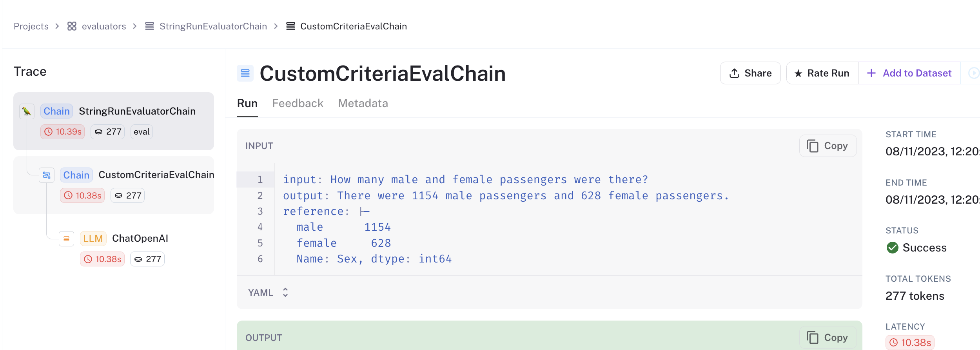Click the orange LLM node icon for ChatOpenAI
The height and width of the screenshot is (350, 980).
(x=66, y=239)
